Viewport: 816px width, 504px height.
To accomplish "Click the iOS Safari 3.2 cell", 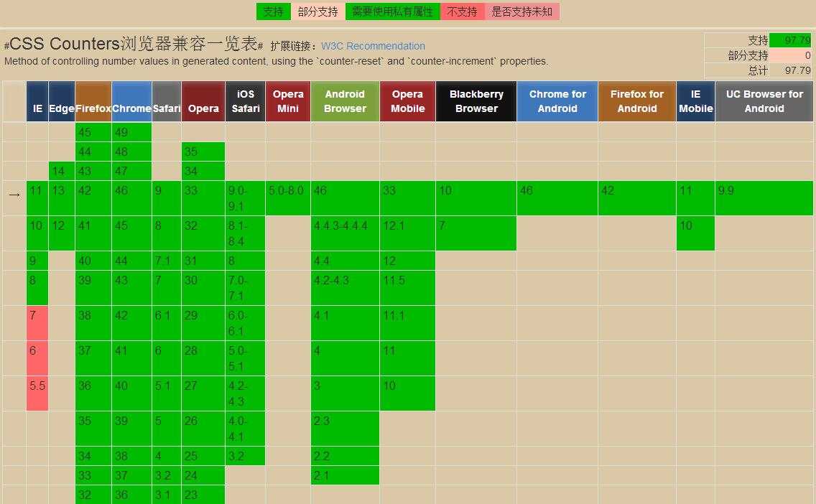I will pos(246,456).
